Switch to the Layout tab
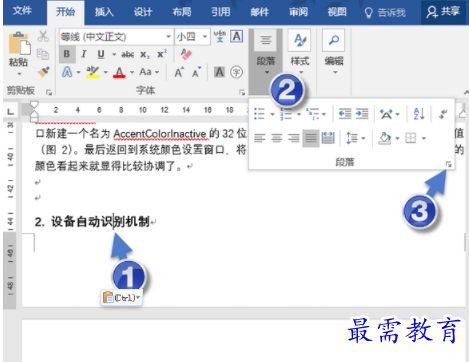 point(182,12)
